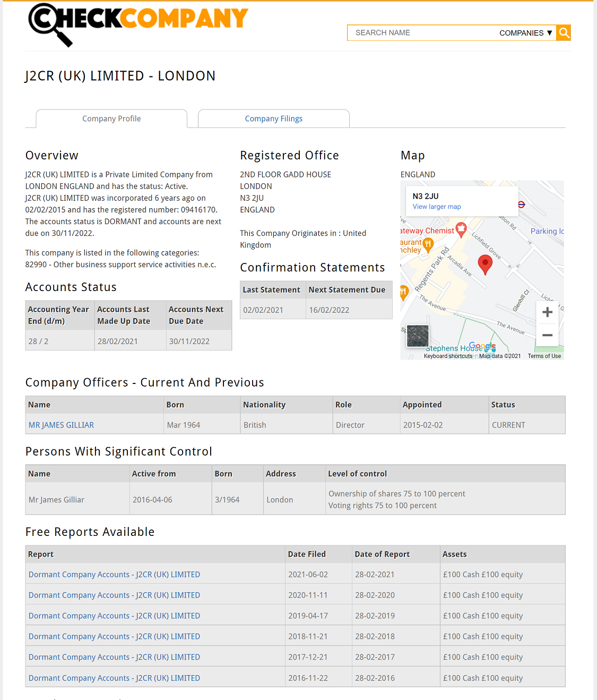Click the Accounts Next Due Date value 30/11/2022
597x700 pixels.
189,342
